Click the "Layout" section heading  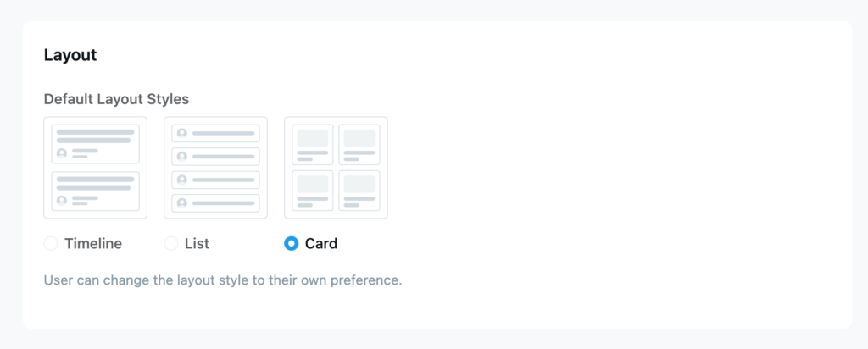click(x=70, y=56)
